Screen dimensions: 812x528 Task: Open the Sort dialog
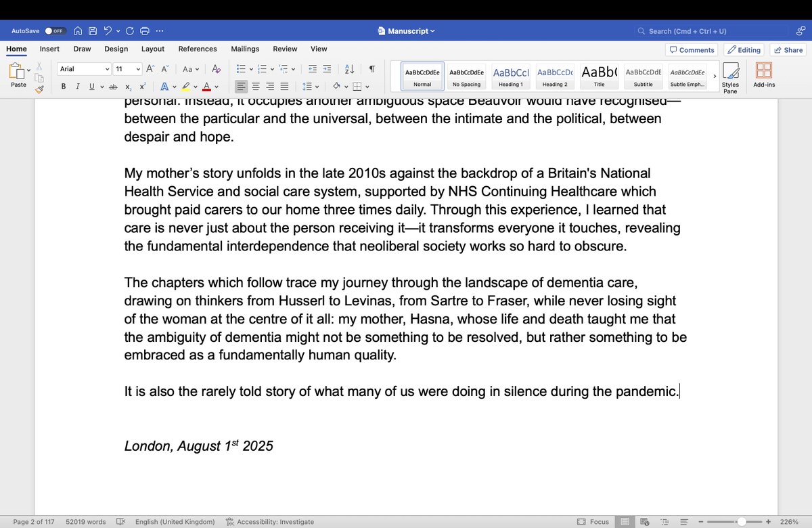[x=349, y=70]
